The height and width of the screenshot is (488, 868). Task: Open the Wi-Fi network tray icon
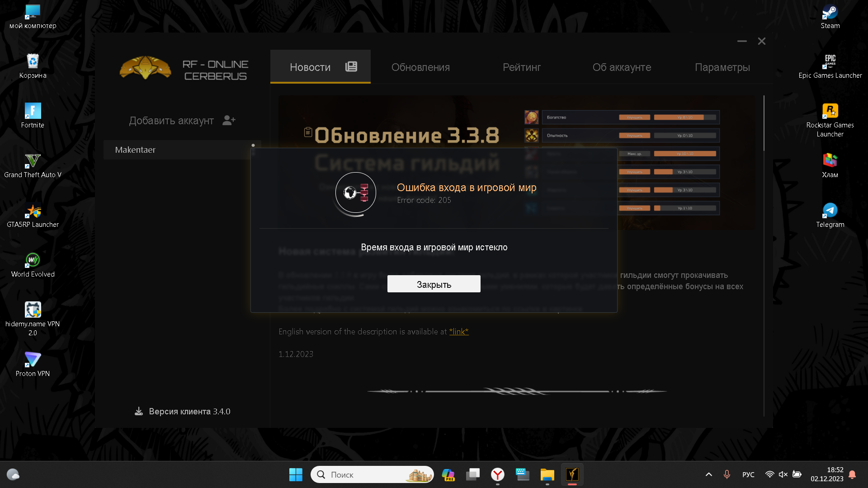[x=769, y=474]
